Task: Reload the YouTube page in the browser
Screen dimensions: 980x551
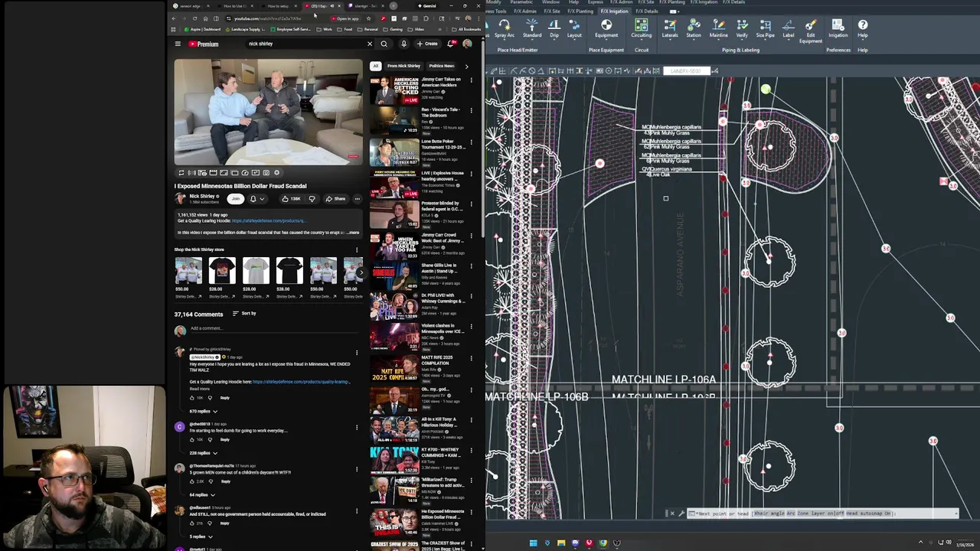Action: click(194, 18)
